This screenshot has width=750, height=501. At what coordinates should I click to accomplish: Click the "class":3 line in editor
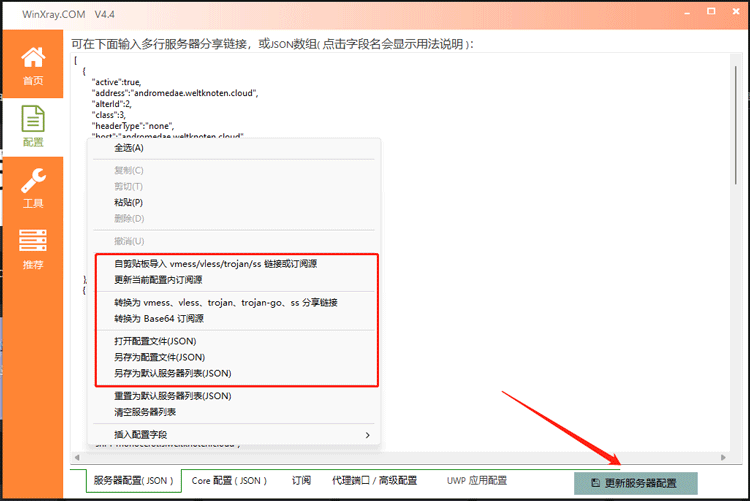[109, 115]
